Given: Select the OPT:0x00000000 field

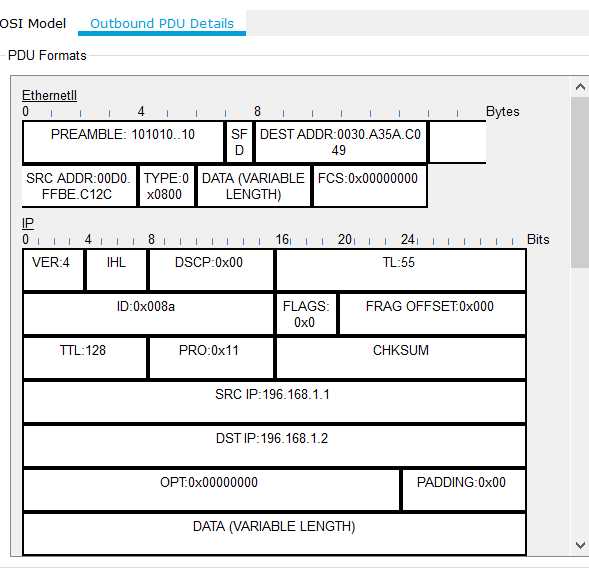Looking at the screenshot, I should tap(211, 490).
